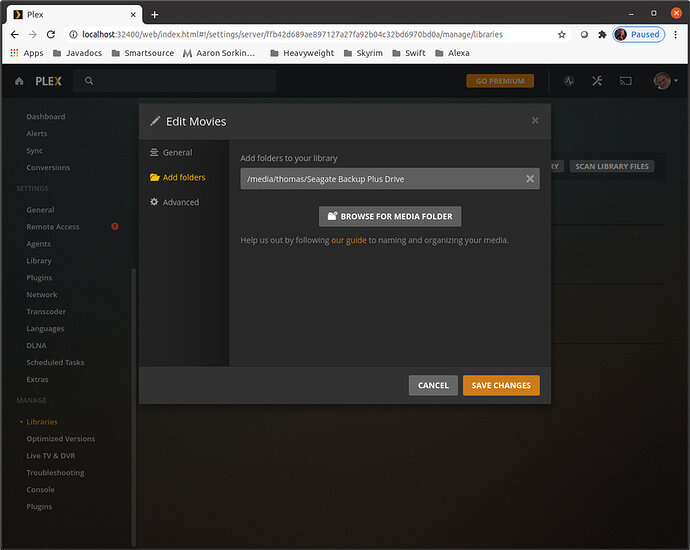Select Libraries under Manage
Screen dimensions: 690x550
tap(42, 422)
